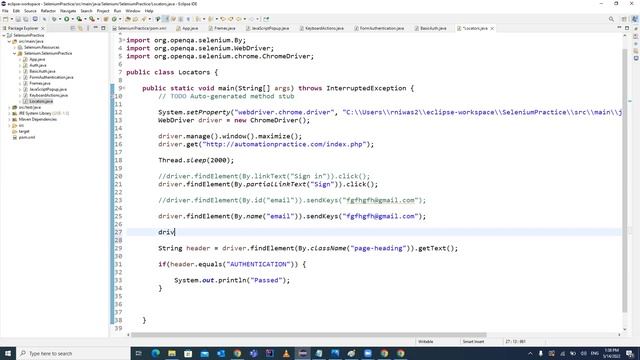Collapse All in Package Explorer toolbar

coord(73,29)
